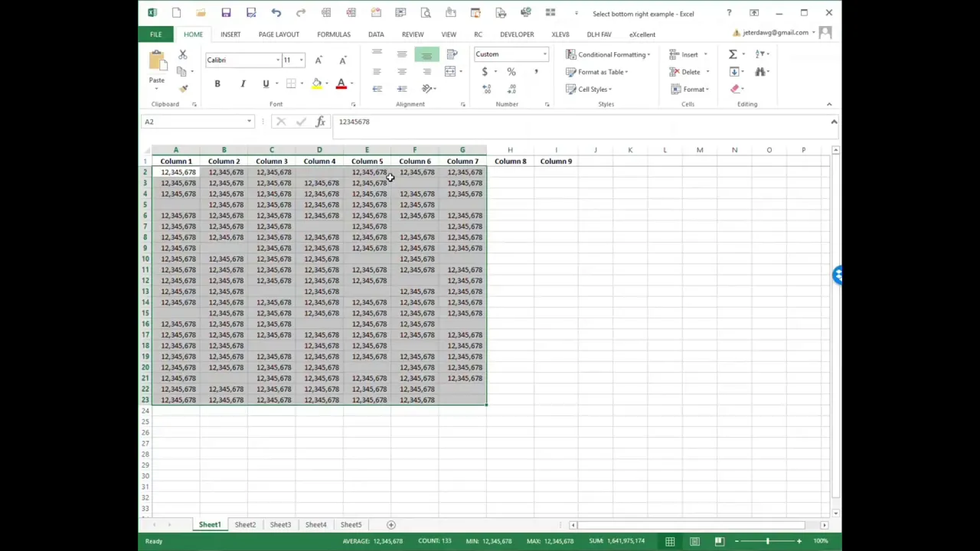
Task: Open the Name Box dropdown arrow
Action: (249, 122)
